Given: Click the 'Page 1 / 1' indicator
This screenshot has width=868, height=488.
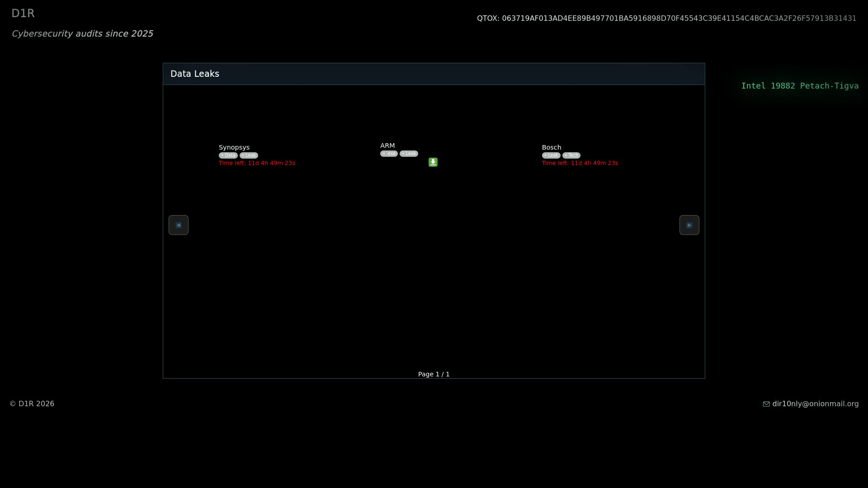Looking at the screenshot, I should (434, 374).
